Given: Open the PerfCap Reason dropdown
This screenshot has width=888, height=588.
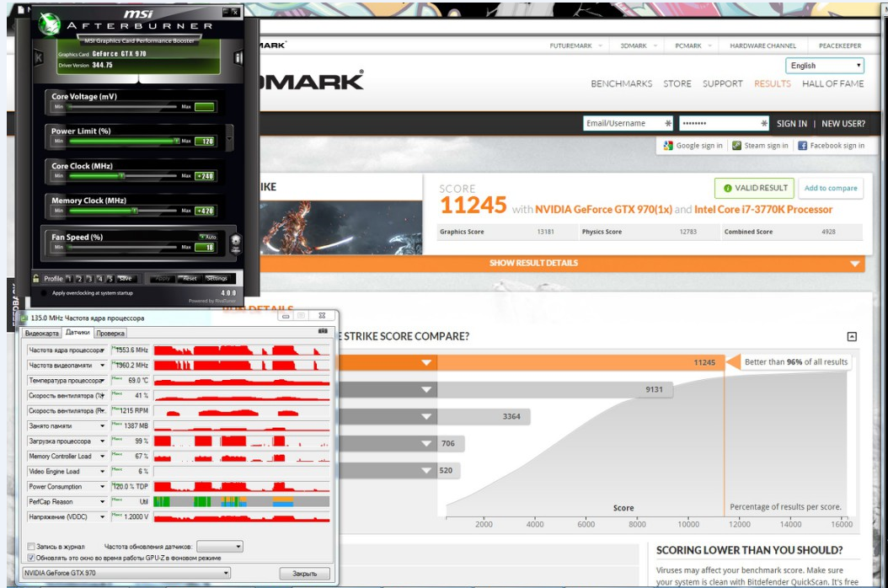Looking at the screenshot, I should 103,501.
